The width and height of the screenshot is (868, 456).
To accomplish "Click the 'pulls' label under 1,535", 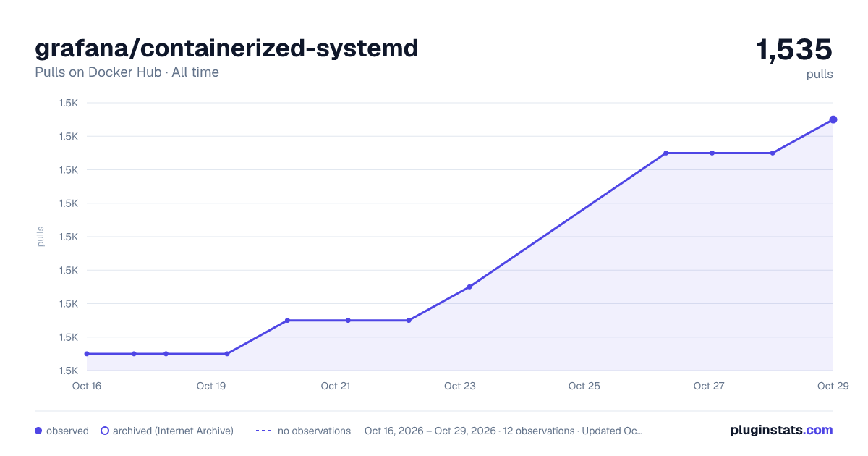I will pyautogui.click(x=820, y=74).
